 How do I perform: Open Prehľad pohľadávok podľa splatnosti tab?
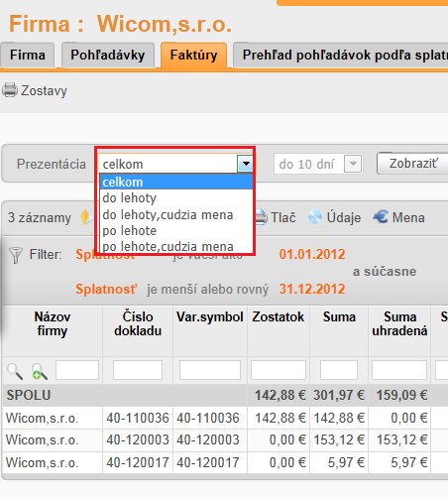pyautogui.click(x=341, y=55)
